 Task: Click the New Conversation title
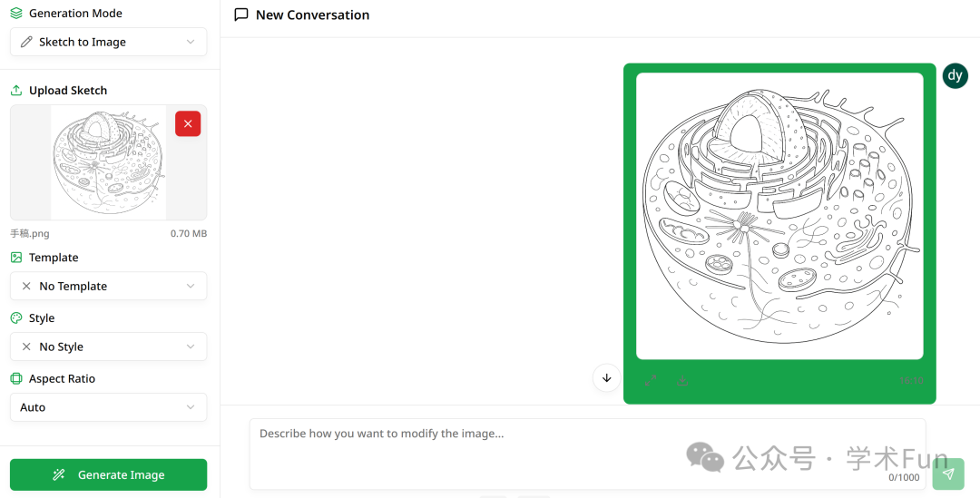click(312, 15)
